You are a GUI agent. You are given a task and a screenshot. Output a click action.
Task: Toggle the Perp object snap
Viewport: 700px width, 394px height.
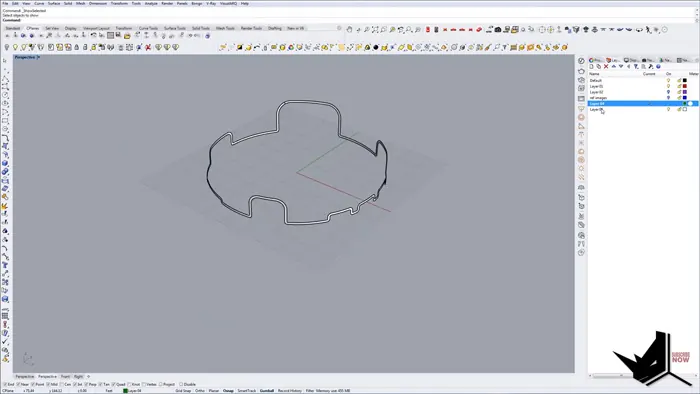point(91,384)
